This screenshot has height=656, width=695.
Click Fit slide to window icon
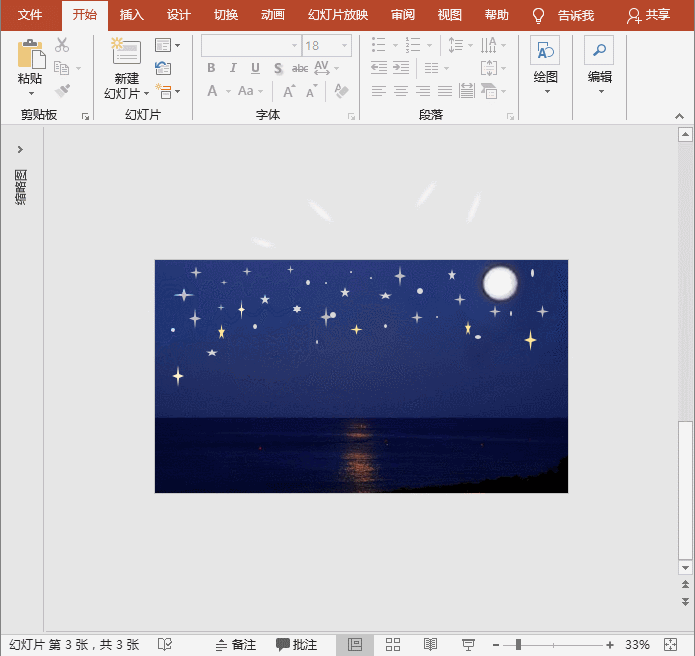click(671, 644)
